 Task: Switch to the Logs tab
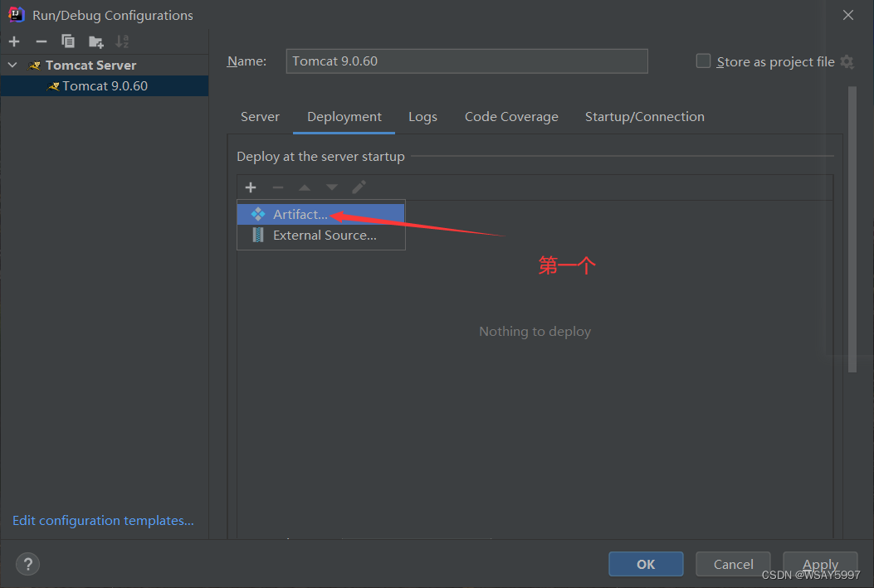click(422, 117)
